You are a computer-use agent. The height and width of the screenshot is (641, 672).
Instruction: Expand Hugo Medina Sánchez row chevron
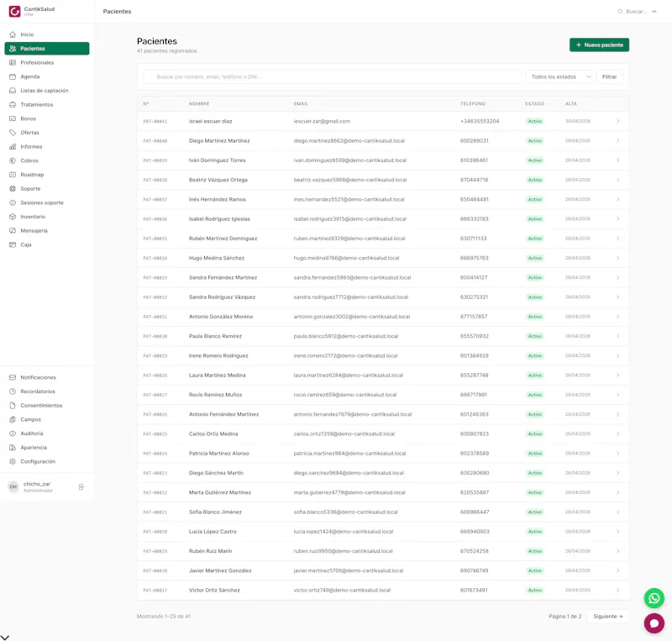(x=618, y=258)
